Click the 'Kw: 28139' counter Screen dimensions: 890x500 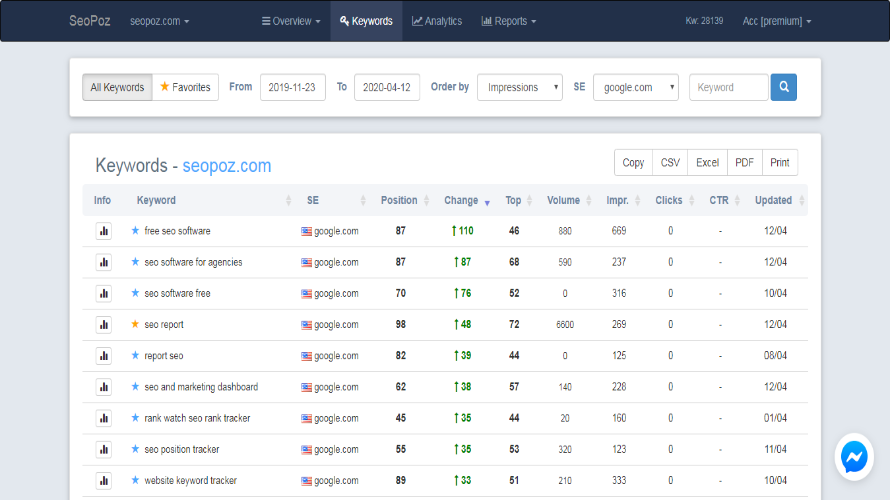(x=704, y=21)
